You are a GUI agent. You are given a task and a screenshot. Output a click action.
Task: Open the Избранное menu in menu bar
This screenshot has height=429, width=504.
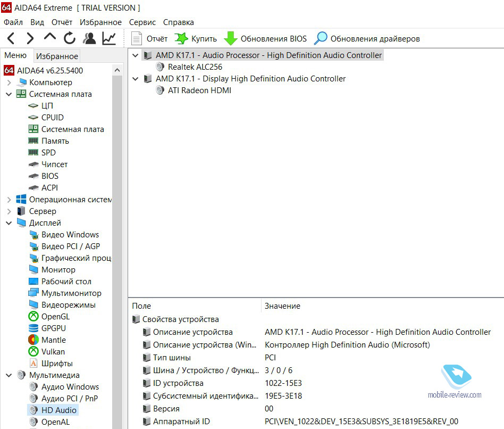click(100, 22)
